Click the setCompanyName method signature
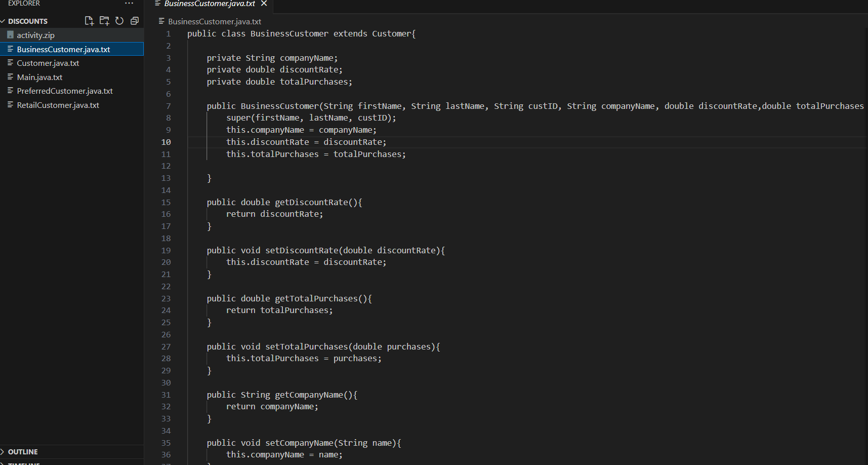The width and height of the screenshot is (868, 465). pos(304,443)
